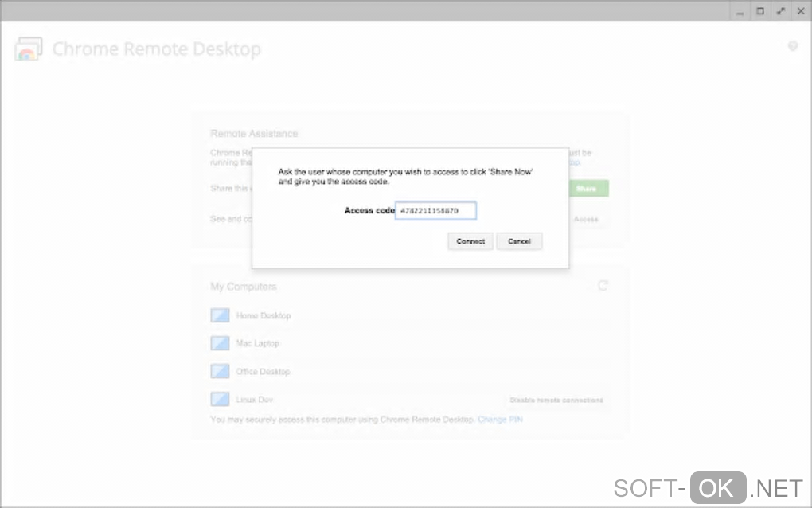Click the Access button
The image size is (812, 508).
click(586, 219)
